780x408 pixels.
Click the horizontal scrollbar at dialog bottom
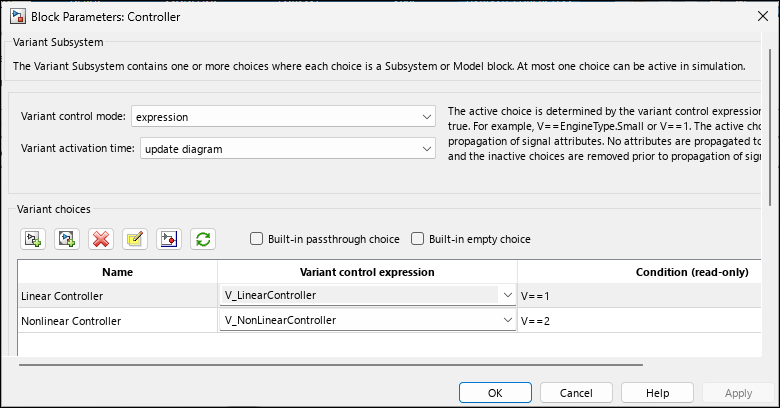click(x=331, y=365)
